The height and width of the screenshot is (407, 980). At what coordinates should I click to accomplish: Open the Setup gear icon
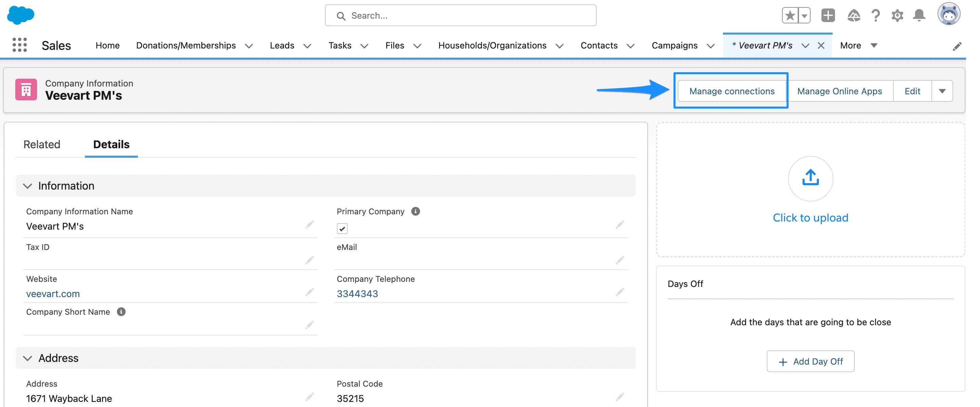coord(897,15)
